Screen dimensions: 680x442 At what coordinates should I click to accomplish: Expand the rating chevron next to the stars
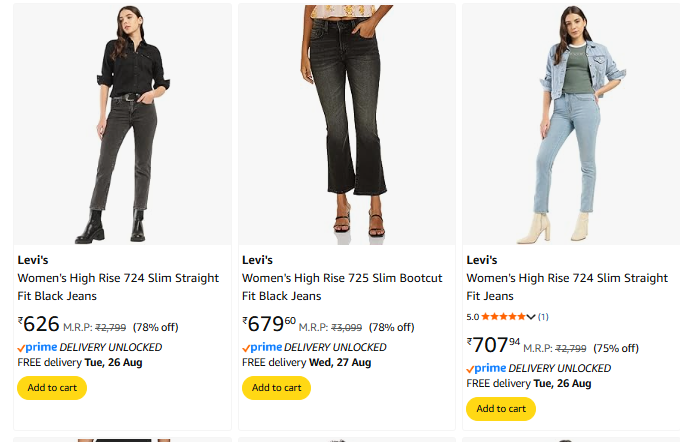(531, 317)
